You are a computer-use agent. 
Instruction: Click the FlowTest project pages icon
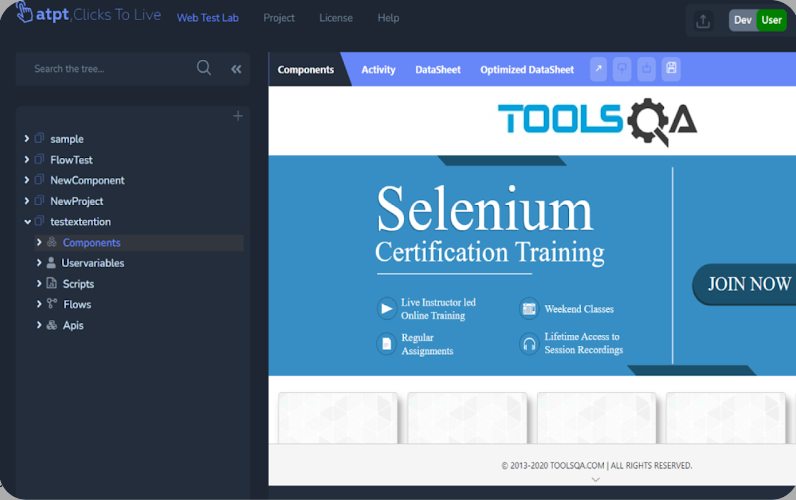[39, 159]
